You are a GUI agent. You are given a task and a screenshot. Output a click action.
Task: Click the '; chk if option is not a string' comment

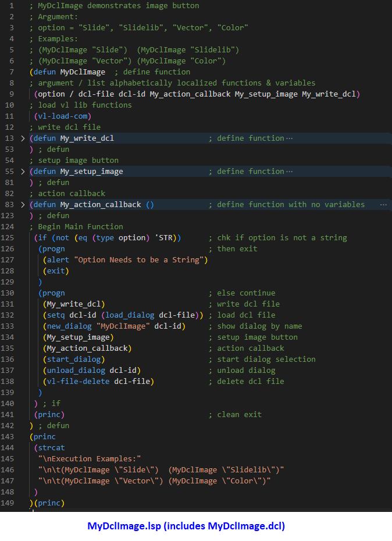278,238
